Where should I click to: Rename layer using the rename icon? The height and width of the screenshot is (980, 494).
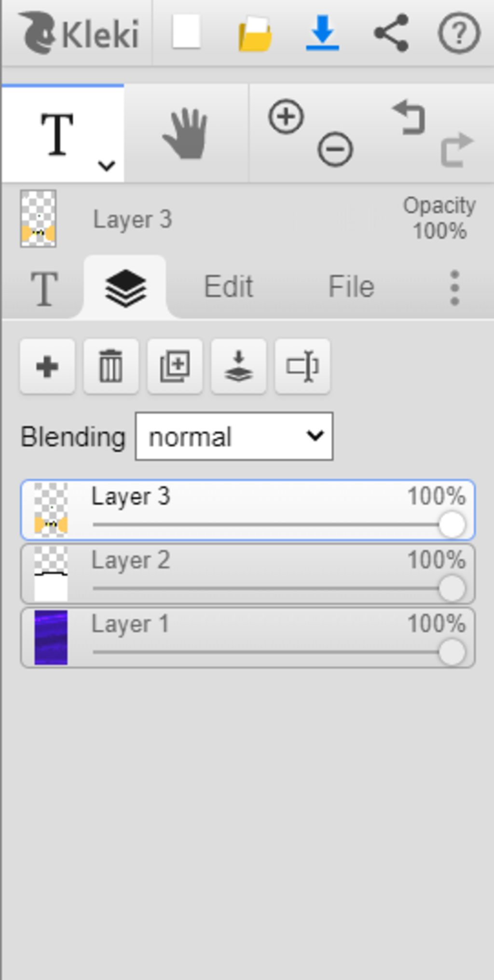(302, 366)
